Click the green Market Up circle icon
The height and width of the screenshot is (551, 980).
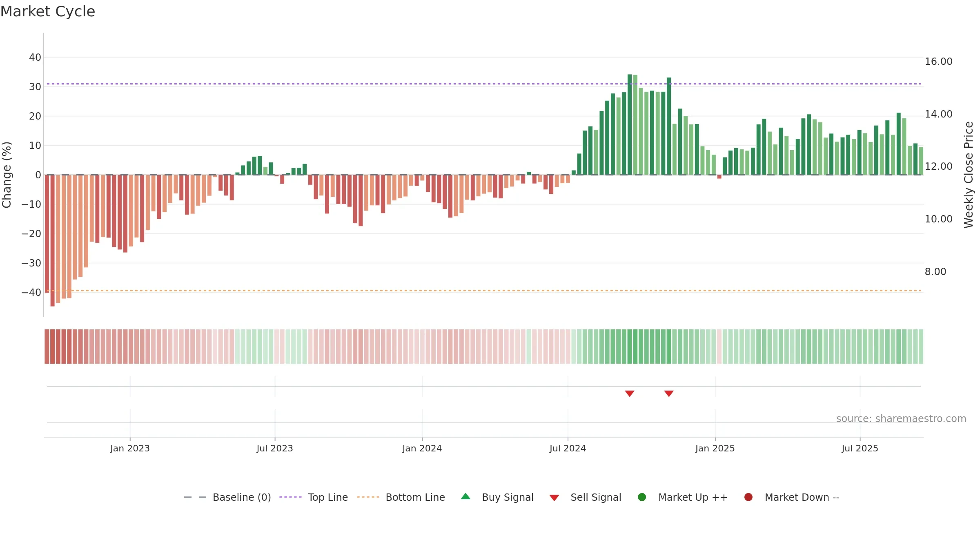coord(642,497)
